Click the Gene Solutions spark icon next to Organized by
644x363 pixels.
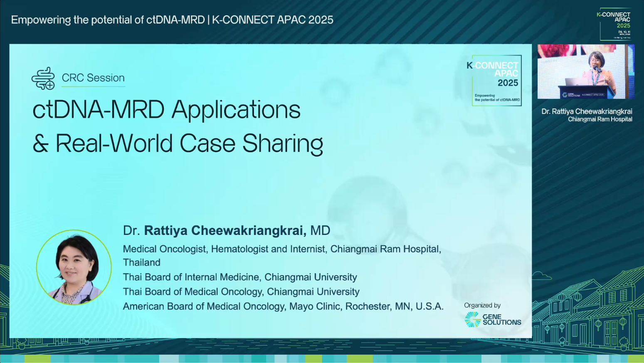point(471,319)
